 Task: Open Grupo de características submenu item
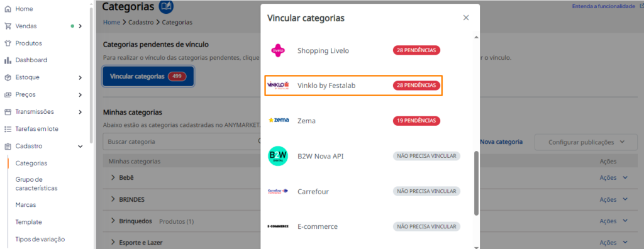pyautogui.click(x=36, y=184)
